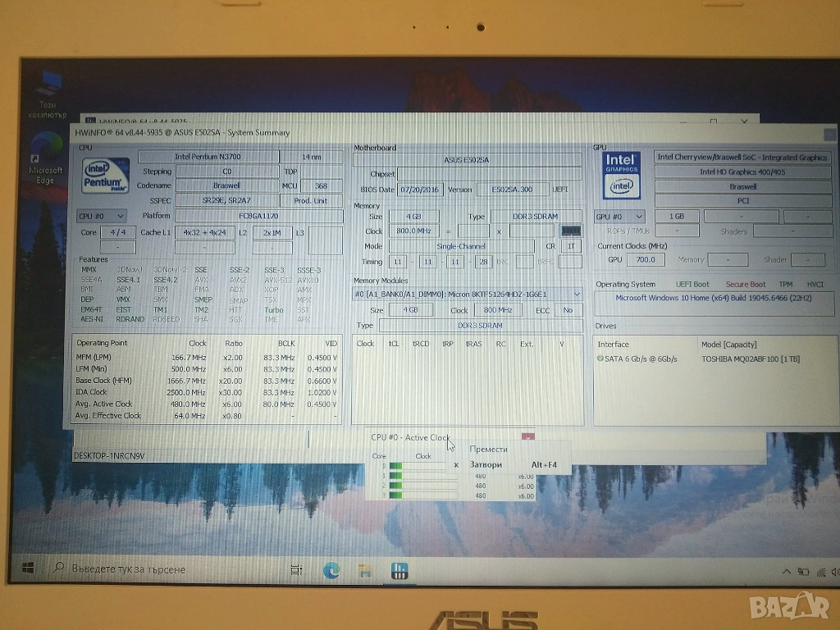
Task: Click the HWiNFO taskbar icon
Action: click(x=399, y=570)
